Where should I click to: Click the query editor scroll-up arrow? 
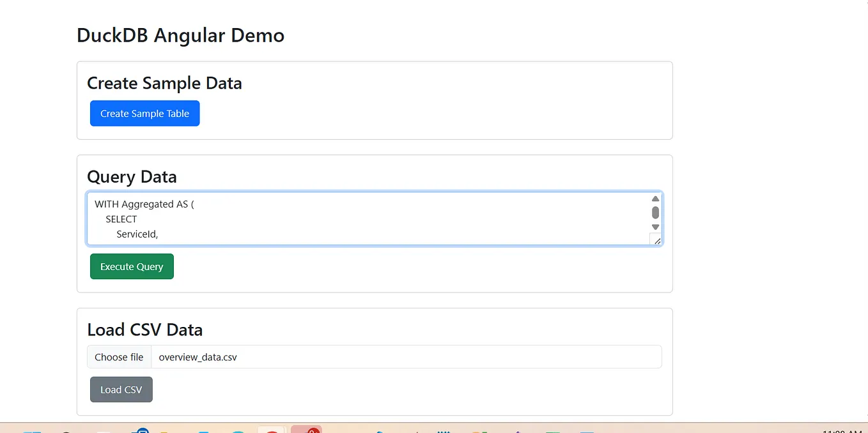click(x=655, y=197)
